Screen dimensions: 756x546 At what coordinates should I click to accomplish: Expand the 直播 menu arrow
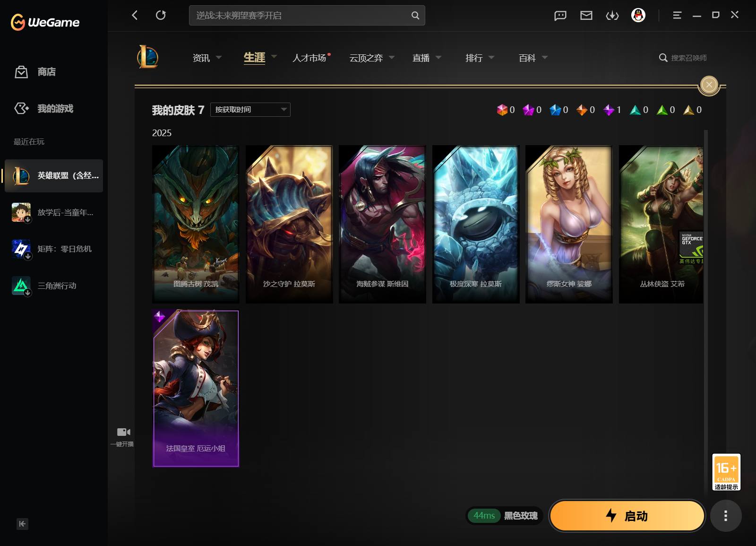438,57
